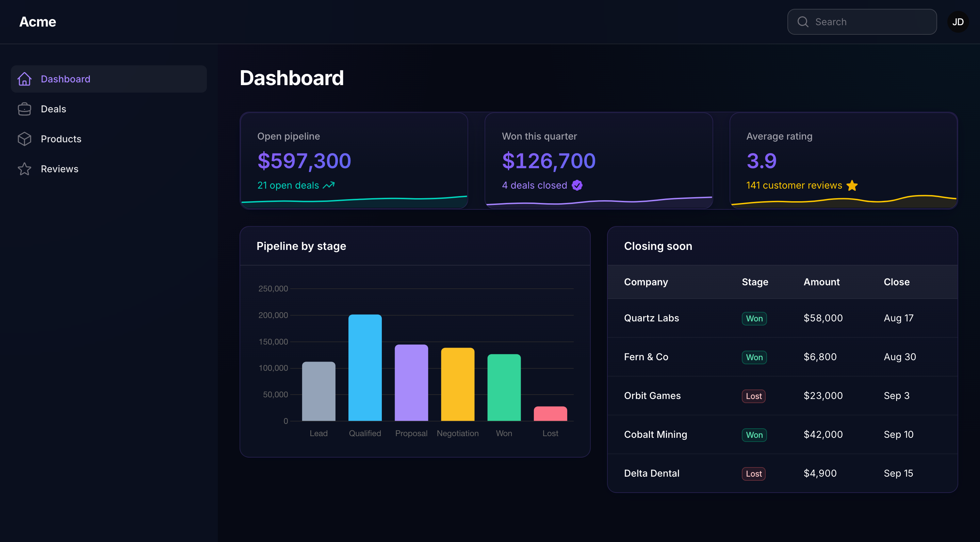Click the Acme logo text

tap(38, 22)
